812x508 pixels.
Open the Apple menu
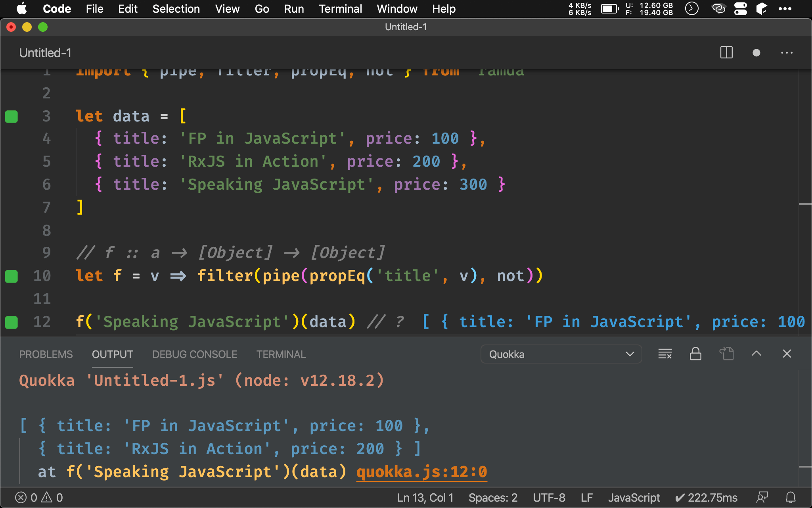pos(22,9)
